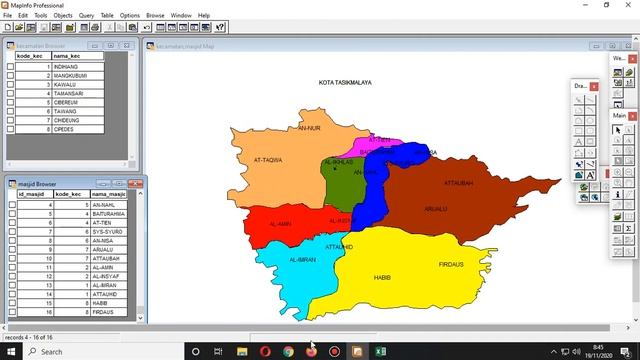Click the FIRDAUS label on the map

tap(451, 264)
